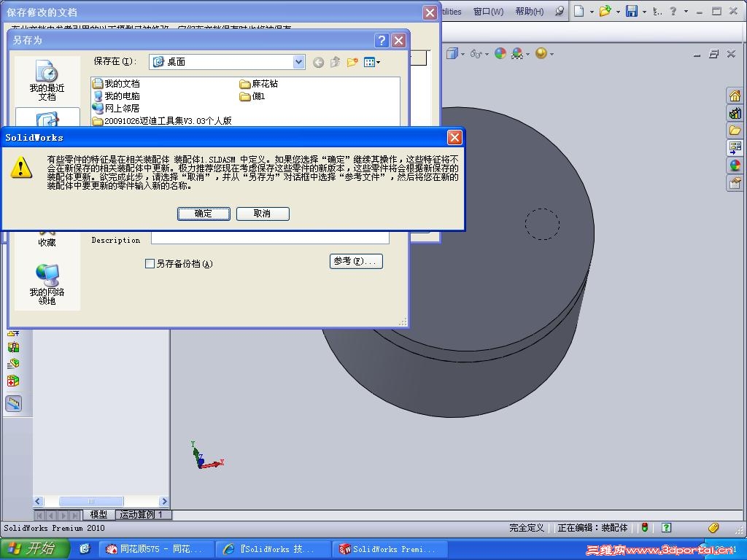Click rebuild status traffic light icon

pos(645,527)
